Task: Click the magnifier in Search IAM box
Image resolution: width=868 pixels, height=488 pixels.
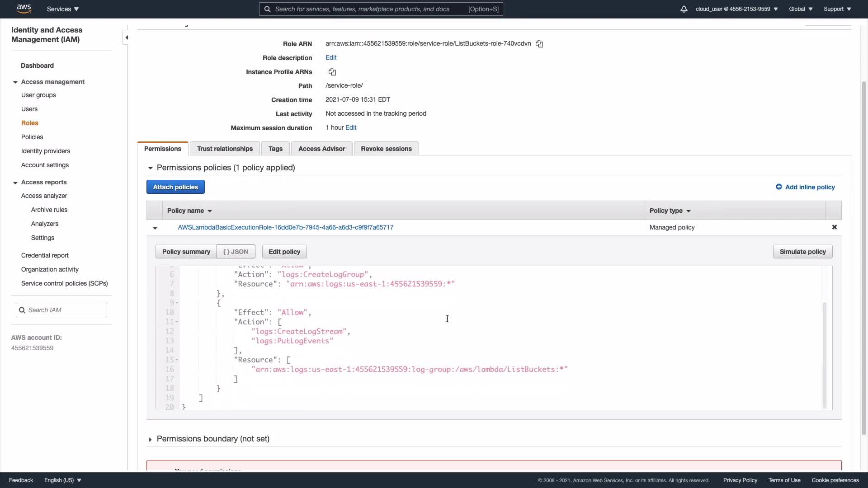Action: pyautogui.click(x=22, y=310)
